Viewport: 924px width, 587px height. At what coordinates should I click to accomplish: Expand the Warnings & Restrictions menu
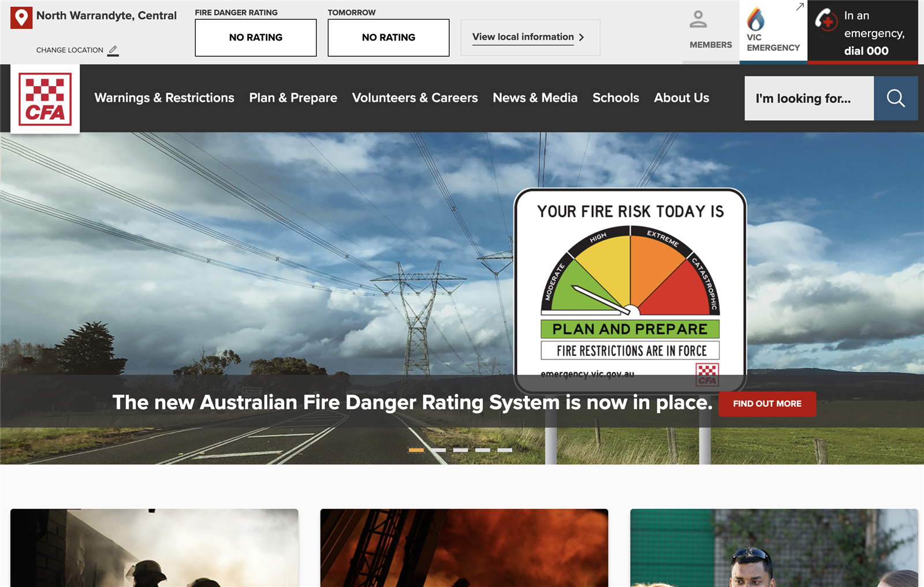tap(164, 98)
